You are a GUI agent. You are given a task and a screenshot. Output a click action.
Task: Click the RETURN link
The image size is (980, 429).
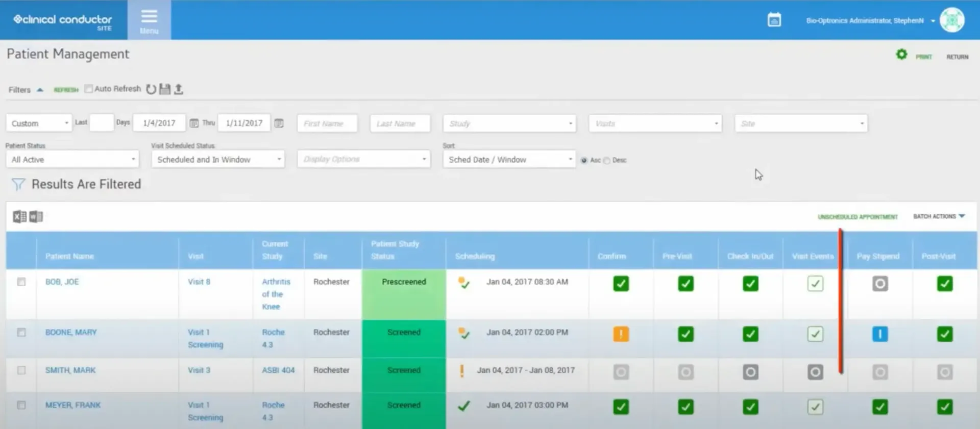(x=957, y=57)
